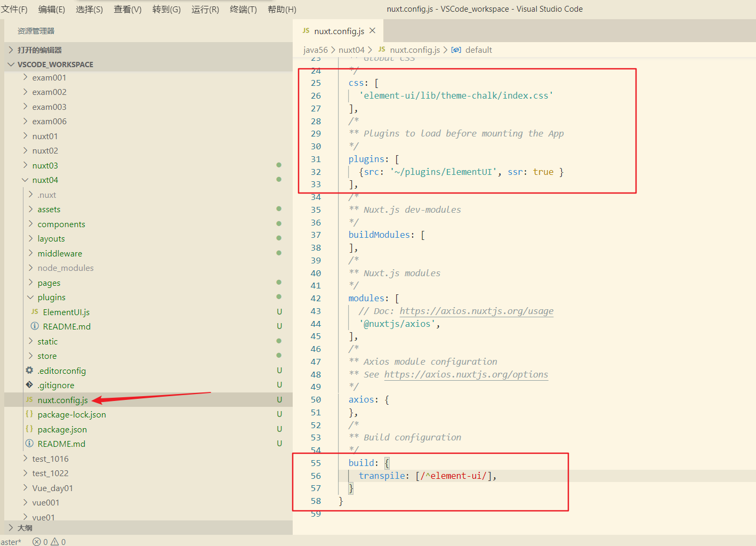Screen dimensions: 756x546
Task: Expand the middleware folder
Action: 30,253
